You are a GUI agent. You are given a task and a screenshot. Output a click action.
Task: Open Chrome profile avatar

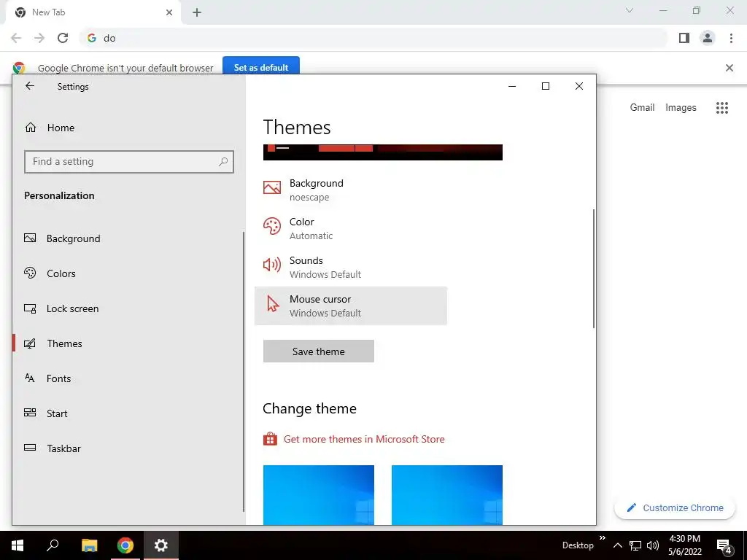708,38
